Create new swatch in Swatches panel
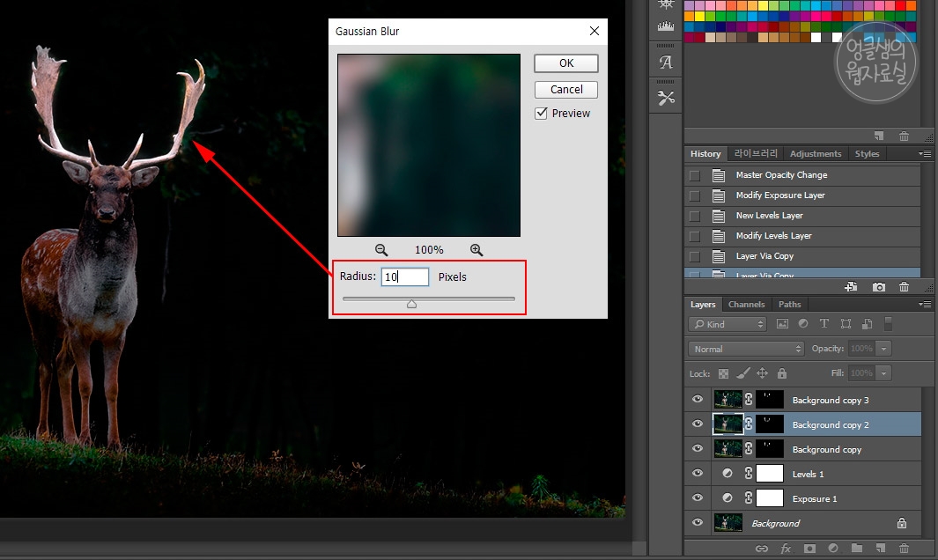The height and width of the screenshot is (560, 938). 878,136
